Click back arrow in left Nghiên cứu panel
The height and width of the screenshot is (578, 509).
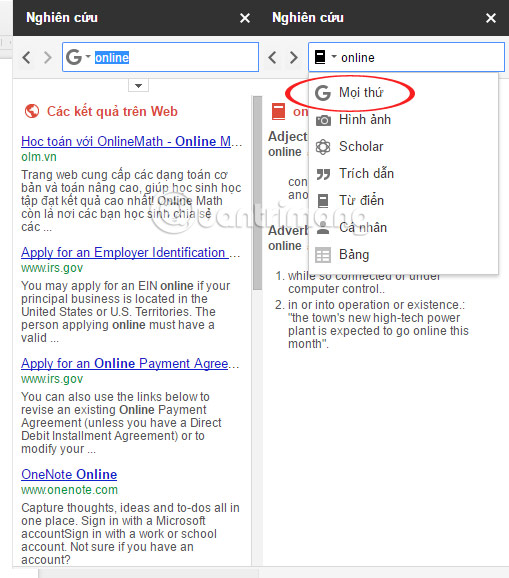pos(26,58)
